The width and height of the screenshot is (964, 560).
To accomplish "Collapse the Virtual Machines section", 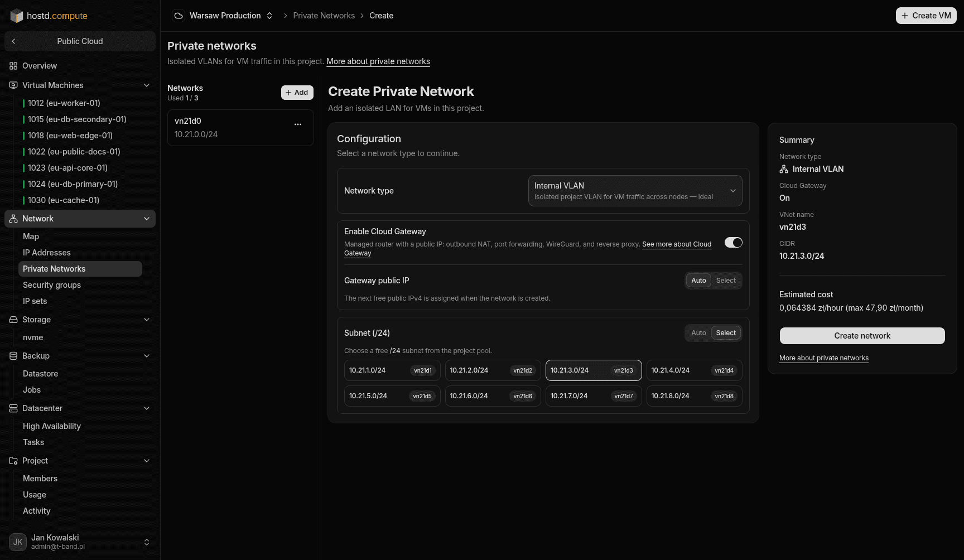I will 147,85.
